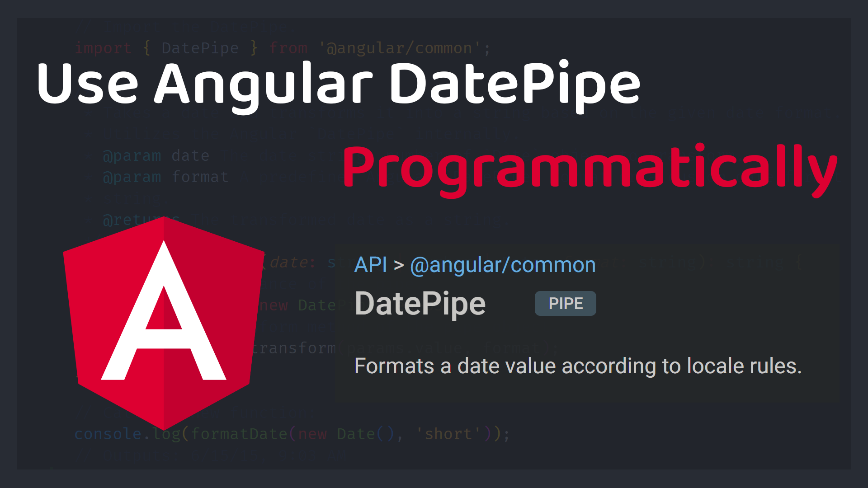Open the @angular/common link
Viewport: 868px width, 488px height.
click(x=502, y=264)
